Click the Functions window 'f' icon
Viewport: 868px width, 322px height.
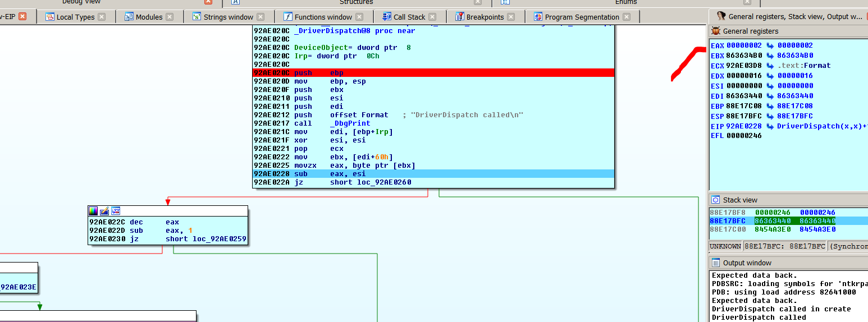[x=288, y=17]
